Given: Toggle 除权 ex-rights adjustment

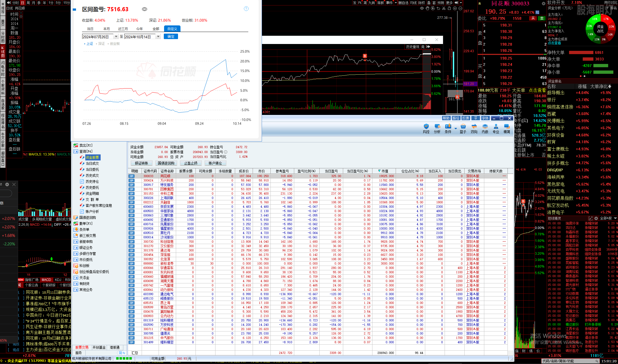Looking at the screenshot, I should (422, 3).
